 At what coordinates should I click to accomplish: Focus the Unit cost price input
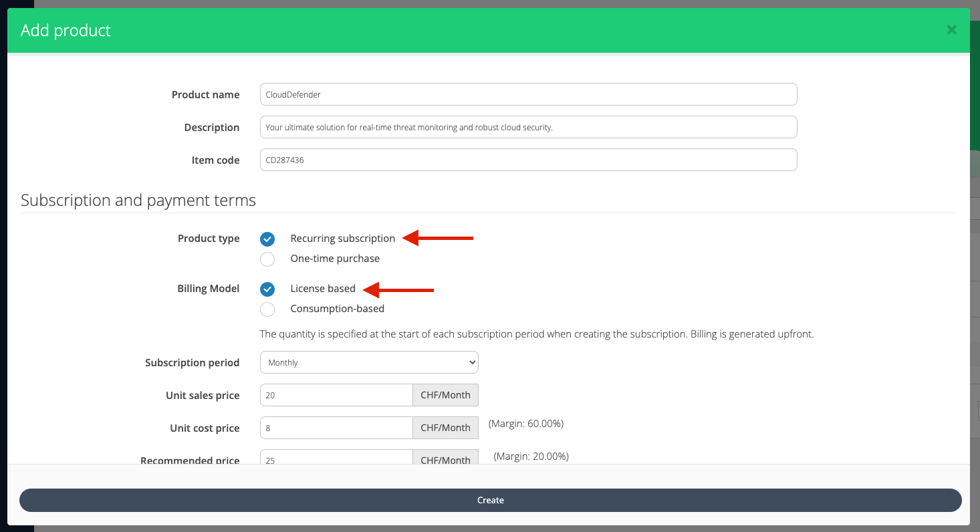(336, 428)
